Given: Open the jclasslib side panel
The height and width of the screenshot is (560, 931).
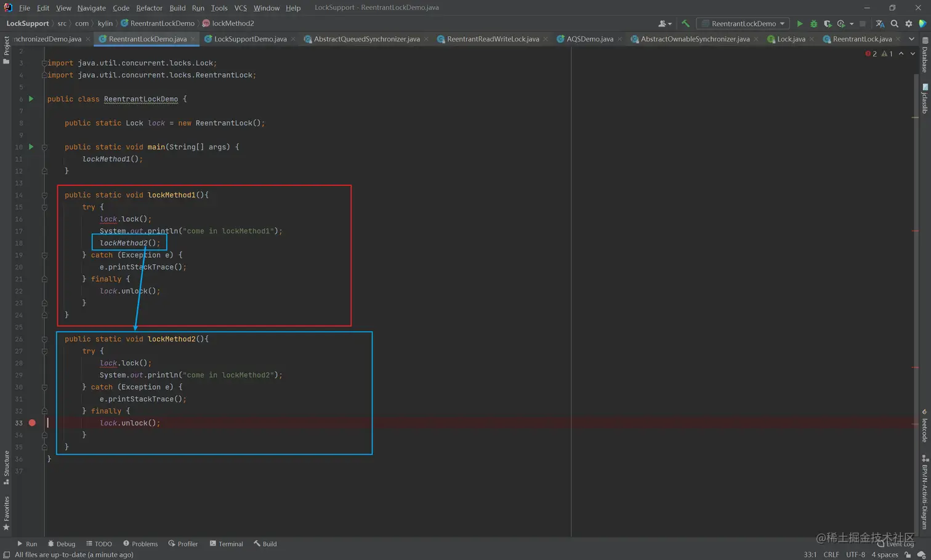Looking at the screenshot, I should click(925, 98).
